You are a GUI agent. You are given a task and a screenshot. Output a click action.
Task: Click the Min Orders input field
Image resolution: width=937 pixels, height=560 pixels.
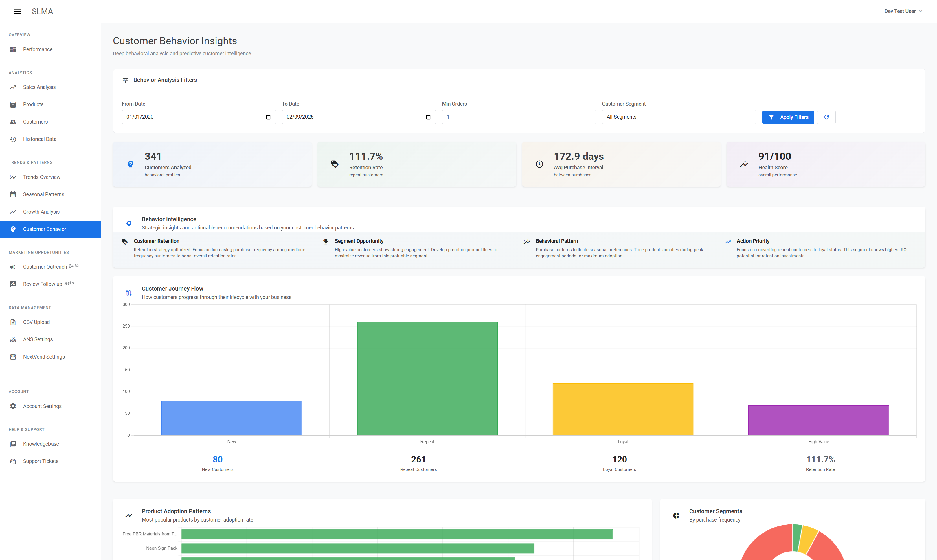[519, 117]
